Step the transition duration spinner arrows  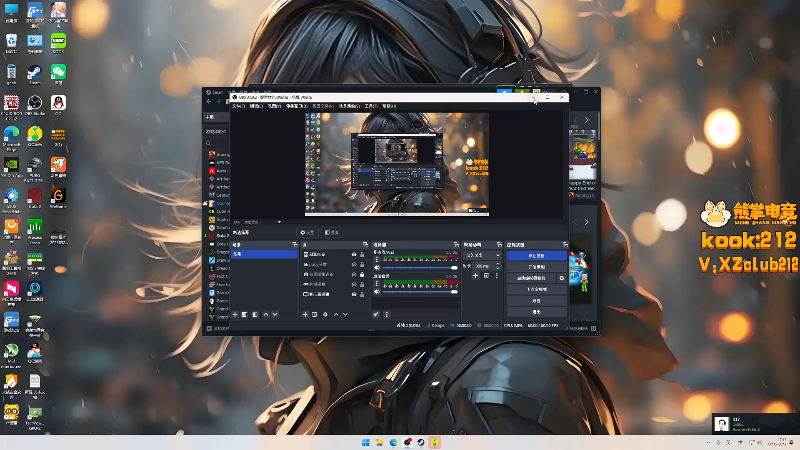coord(498,266)
